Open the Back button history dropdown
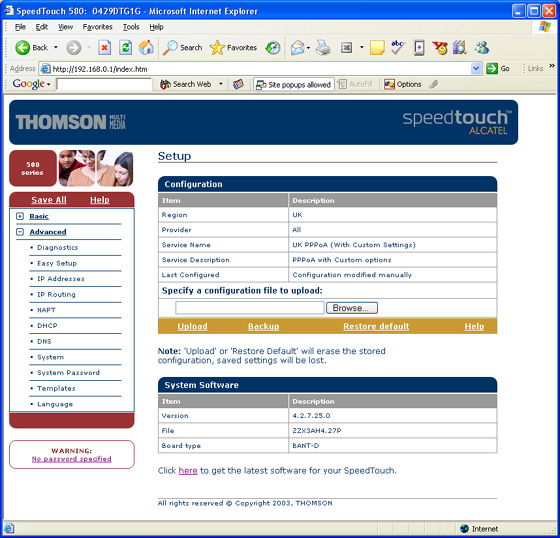Screen dimensions: 560x538 coord(56,48)
